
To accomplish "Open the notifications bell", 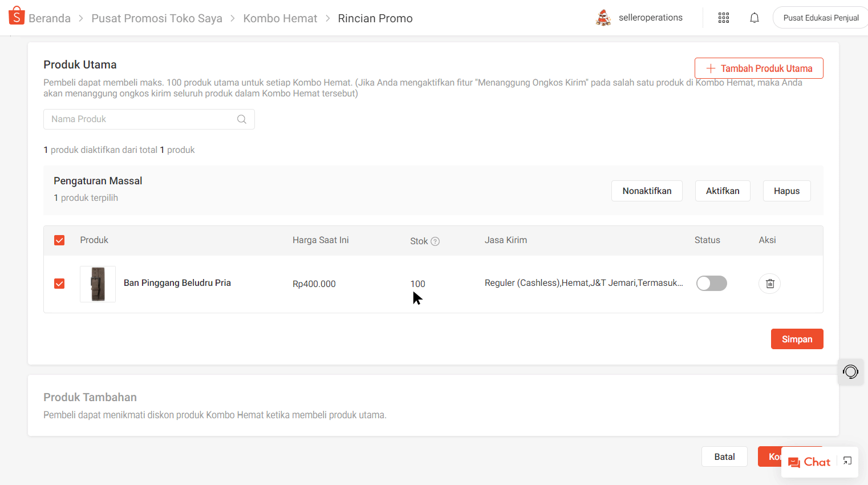I will click(755, 18).
